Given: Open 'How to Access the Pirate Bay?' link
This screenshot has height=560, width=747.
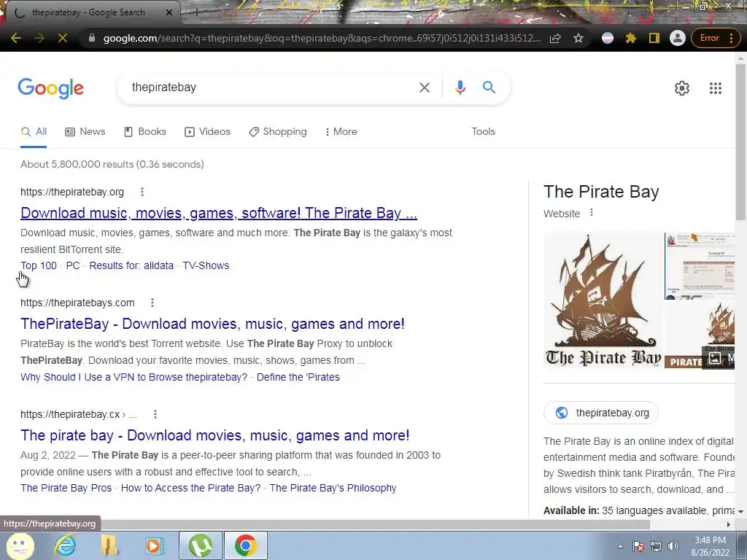Looking at the screenshot, I should [190, 488].
